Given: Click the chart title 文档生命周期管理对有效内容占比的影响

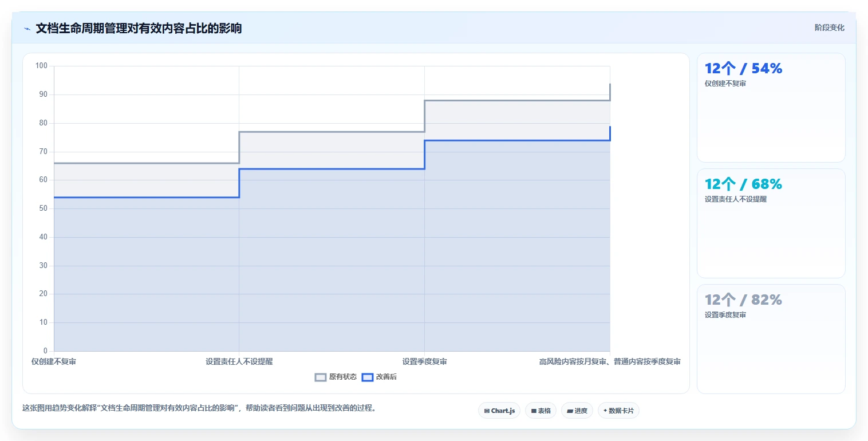Looking at the screenshot, I should (139, 29).
